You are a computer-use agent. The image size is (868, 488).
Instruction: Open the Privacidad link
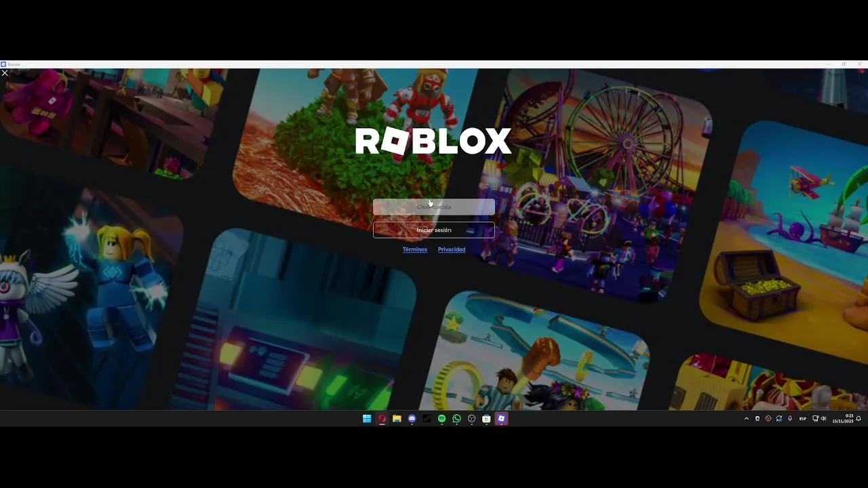coord(452,249)
